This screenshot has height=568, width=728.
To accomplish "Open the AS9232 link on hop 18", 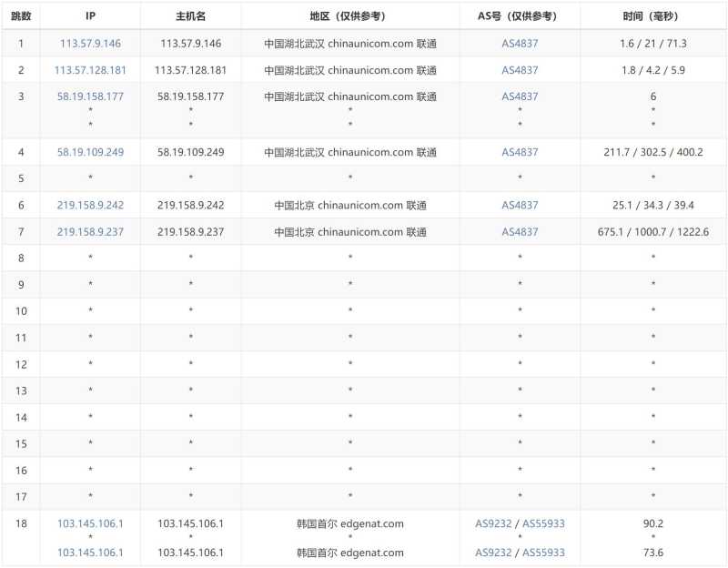I will pyautogui.click(x=490, y=523).
